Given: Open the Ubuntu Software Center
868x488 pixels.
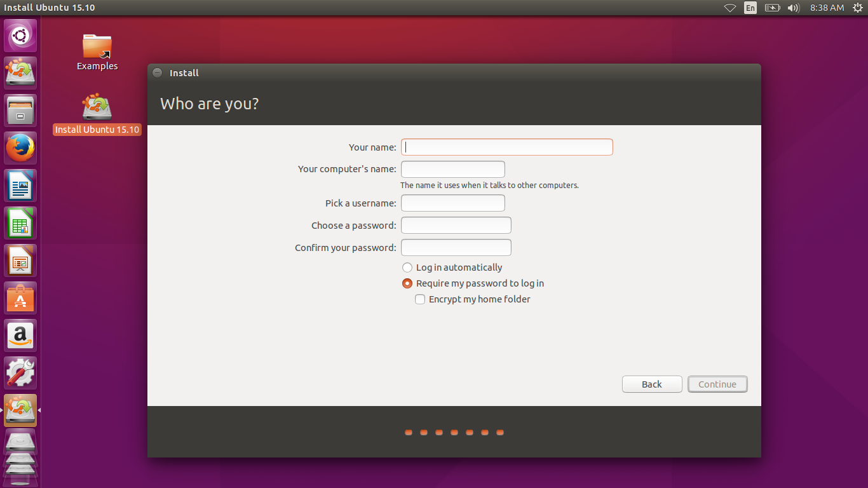Looking at the screenshot, I should [20, 298].
